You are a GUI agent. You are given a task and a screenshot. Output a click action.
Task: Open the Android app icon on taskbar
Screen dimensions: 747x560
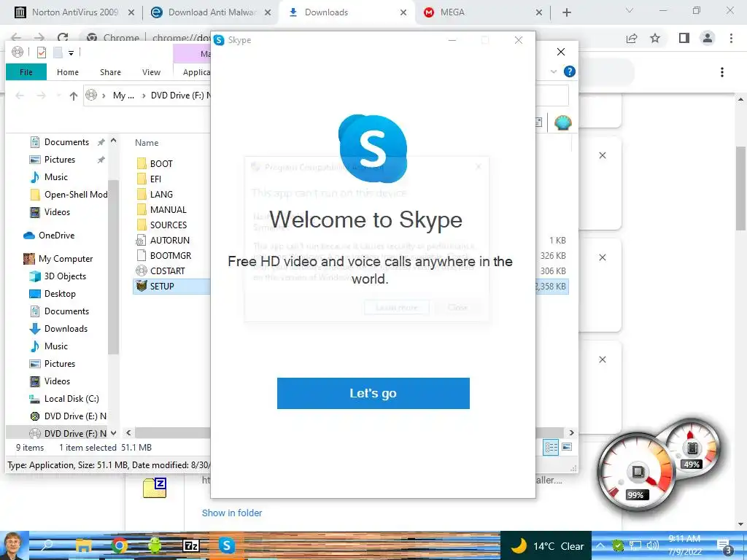click(x=155, y=545)
